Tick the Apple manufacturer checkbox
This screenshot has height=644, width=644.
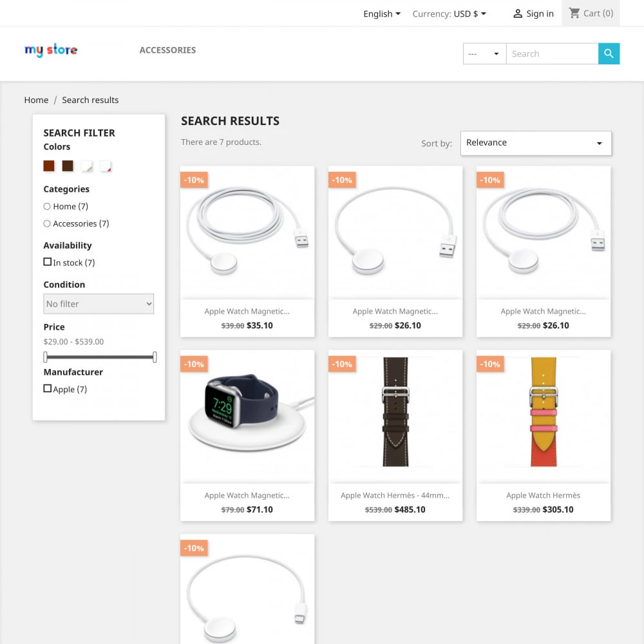(x=47, y=388)
